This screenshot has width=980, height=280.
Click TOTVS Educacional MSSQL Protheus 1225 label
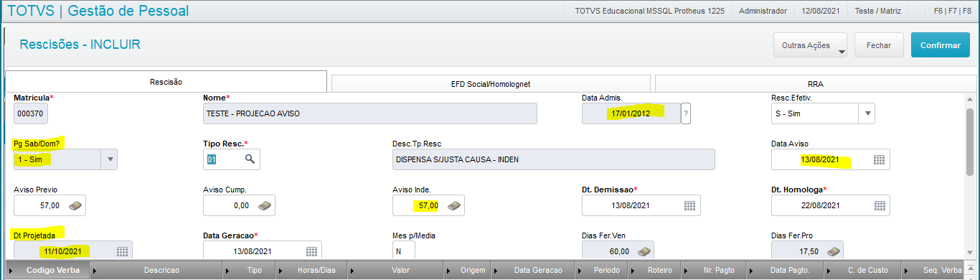tap(651, 11)
